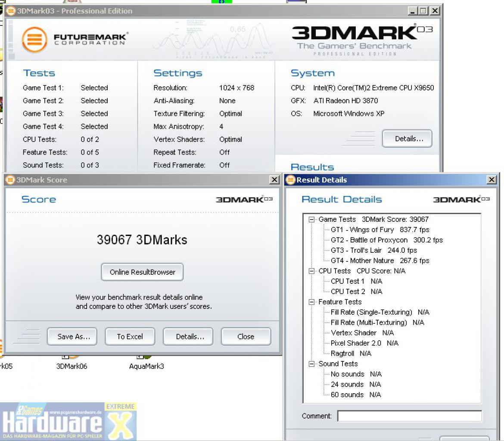Select the CPU Test 1 row

[x=357, y=281]
